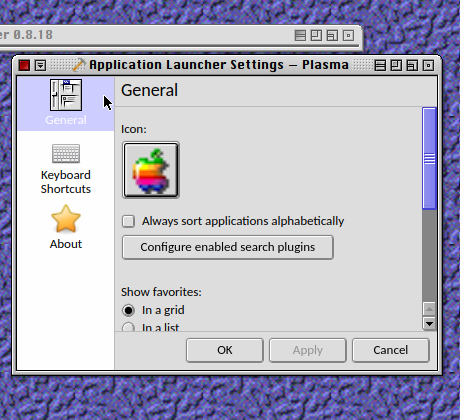Open the Keyboard Shortcuts page

pos(66,169)
